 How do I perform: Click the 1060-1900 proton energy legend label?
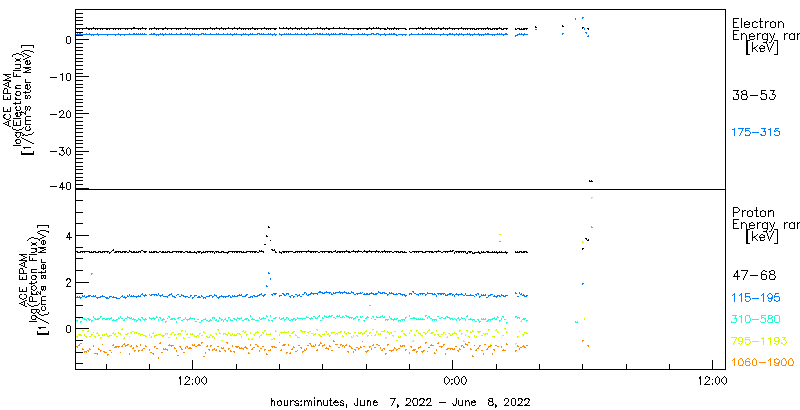pos(762,363)
